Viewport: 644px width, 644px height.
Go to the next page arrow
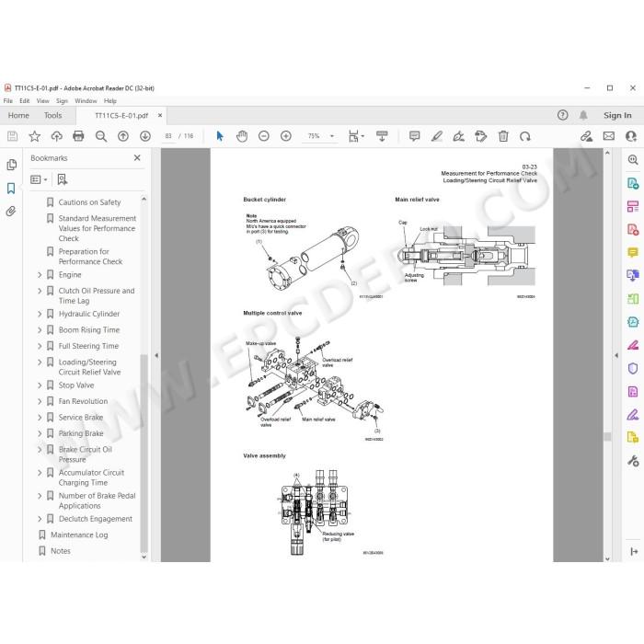click(x=145, y=136)
